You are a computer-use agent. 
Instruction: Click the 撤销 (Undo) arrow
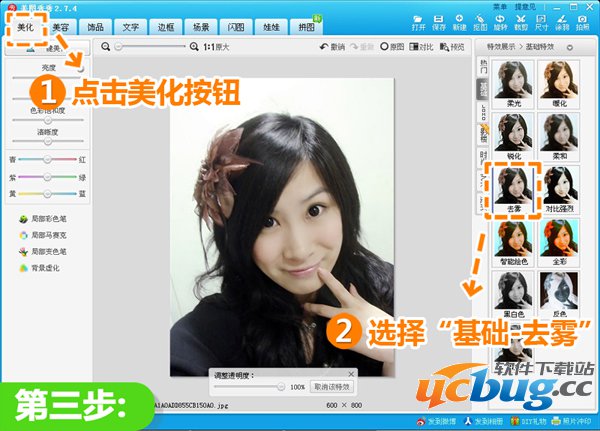pos(332,47)
